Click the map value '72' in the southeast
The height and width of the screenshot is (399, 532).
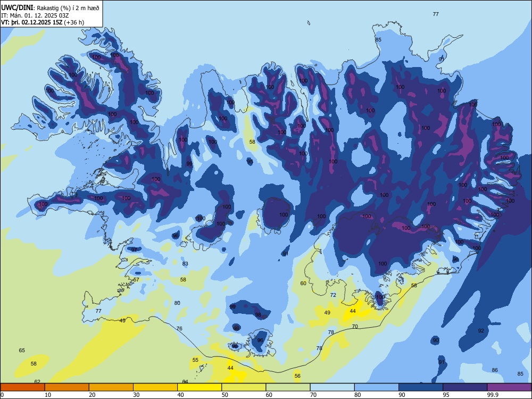(333, 295)
